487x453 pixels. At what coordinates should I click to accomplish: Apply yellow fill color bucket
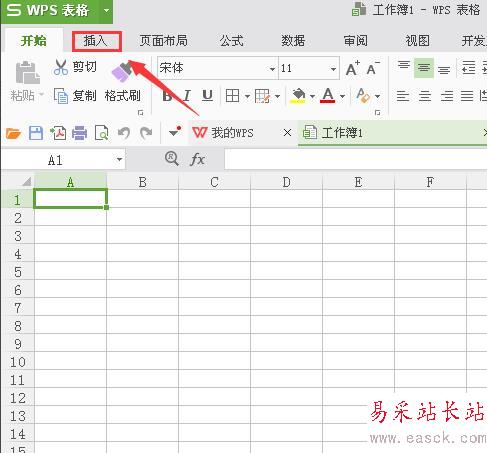pyautogui.click(x=298, y=96)
